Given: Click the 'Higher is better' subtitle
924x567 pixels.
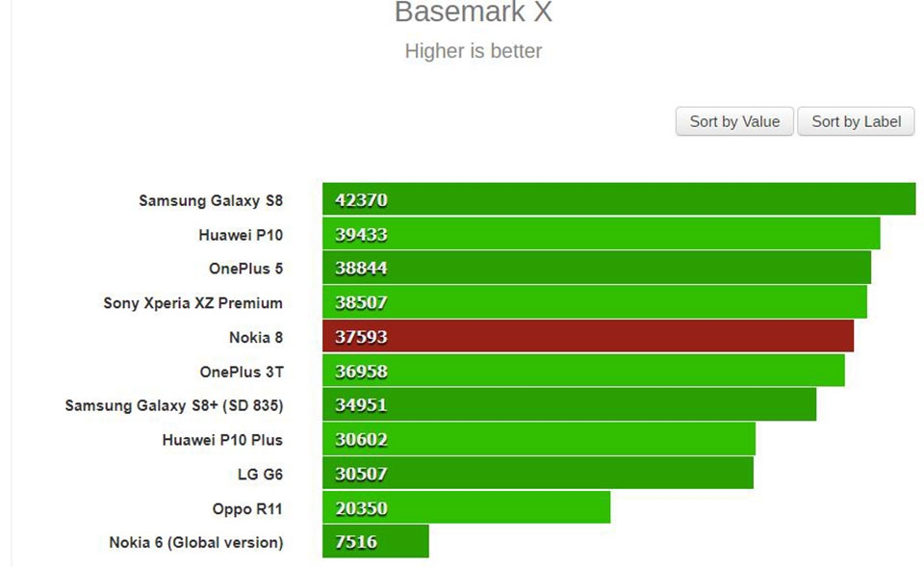Looking at the screenshot, I should pos(474,51).
